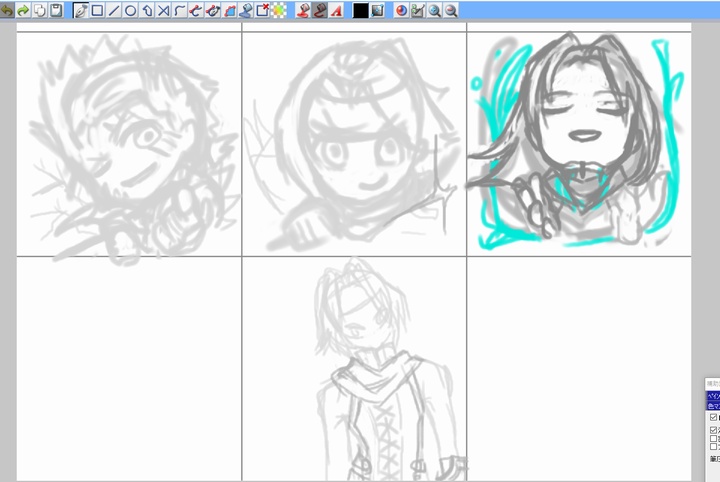Click the chart with checkmark icon
This screenshot has width=720, height=482.
(418, 10)
